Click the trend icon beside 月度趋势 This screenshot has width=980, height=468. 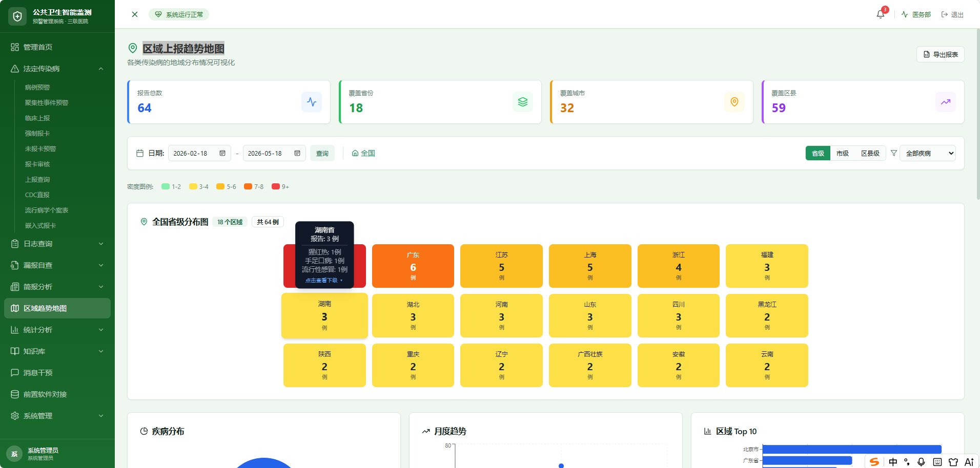tap(426, 431)
